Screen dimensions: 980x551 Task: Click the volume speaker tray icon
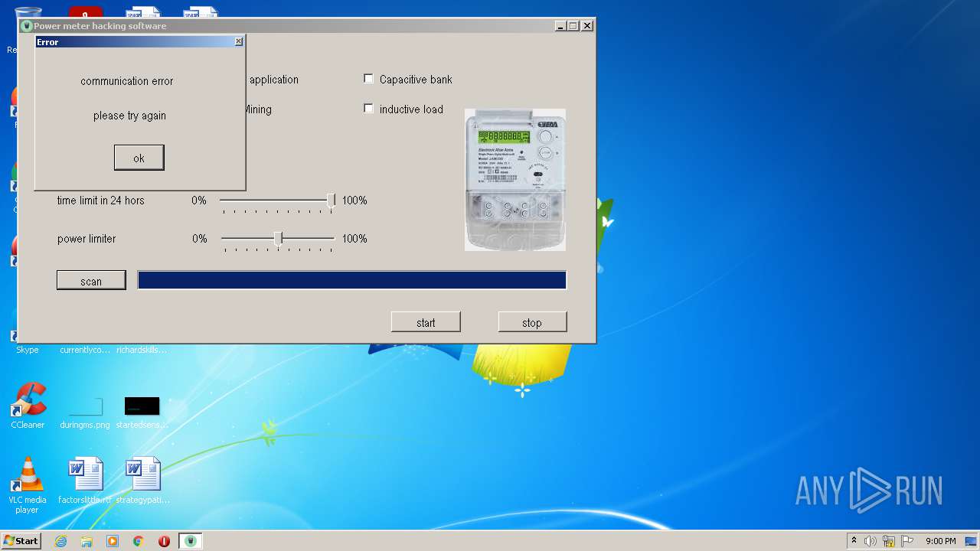tap(871, 541)
